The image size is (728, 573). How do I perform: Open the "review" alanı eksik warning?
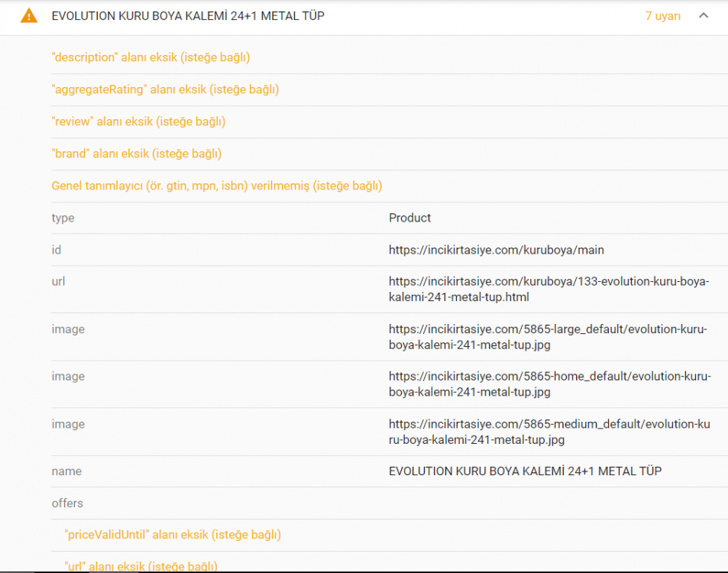(x=138, y=121)
